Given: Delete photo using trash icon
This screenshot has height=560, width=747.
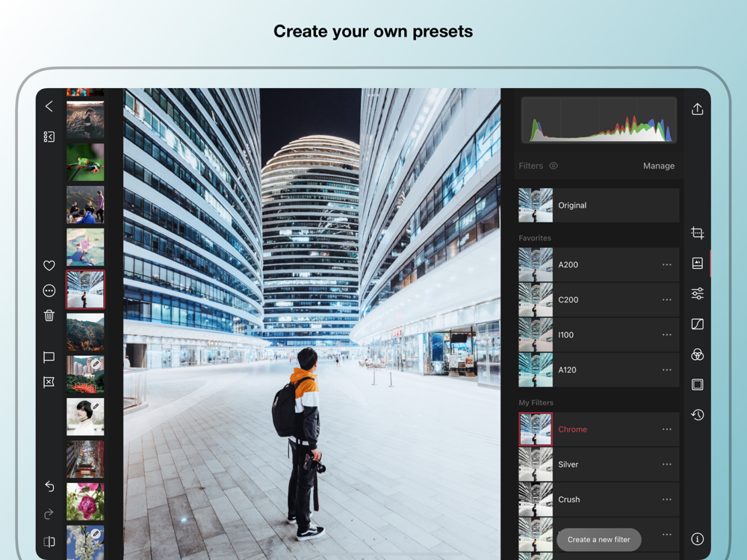Looking at the screenshot, I should coord(49,316).
